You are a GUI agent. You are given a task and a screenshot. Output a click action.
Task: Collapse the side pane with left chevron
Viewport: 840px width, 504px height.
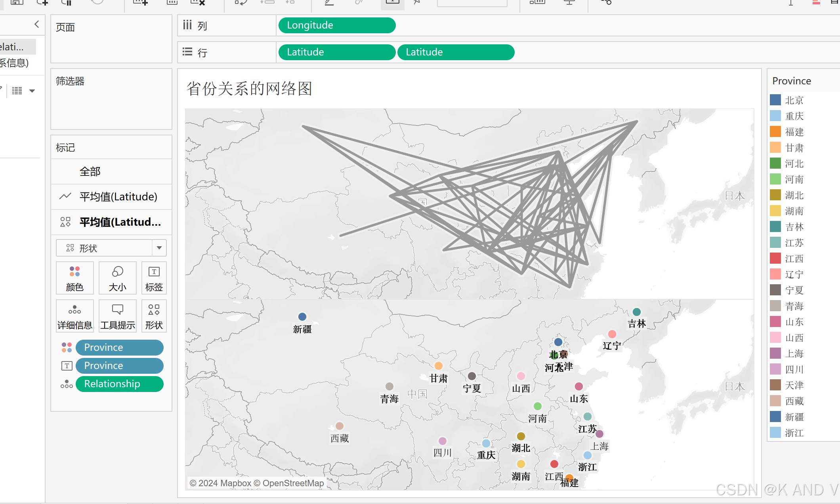36,24
